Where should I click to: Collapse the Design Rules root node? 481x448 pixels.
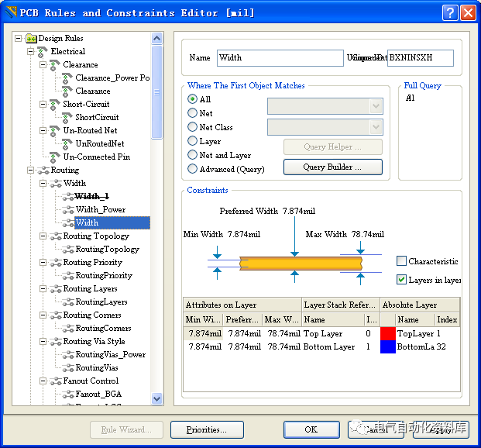19,39
